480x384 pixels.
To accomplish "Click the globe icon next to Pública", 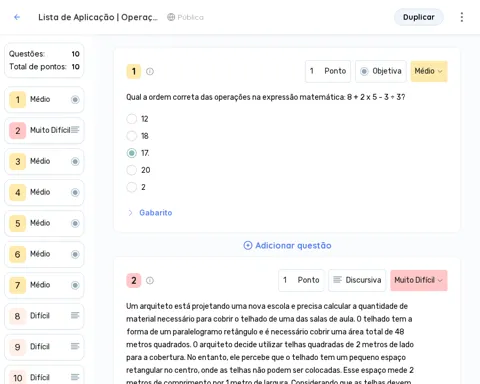I will coord(171,17).
